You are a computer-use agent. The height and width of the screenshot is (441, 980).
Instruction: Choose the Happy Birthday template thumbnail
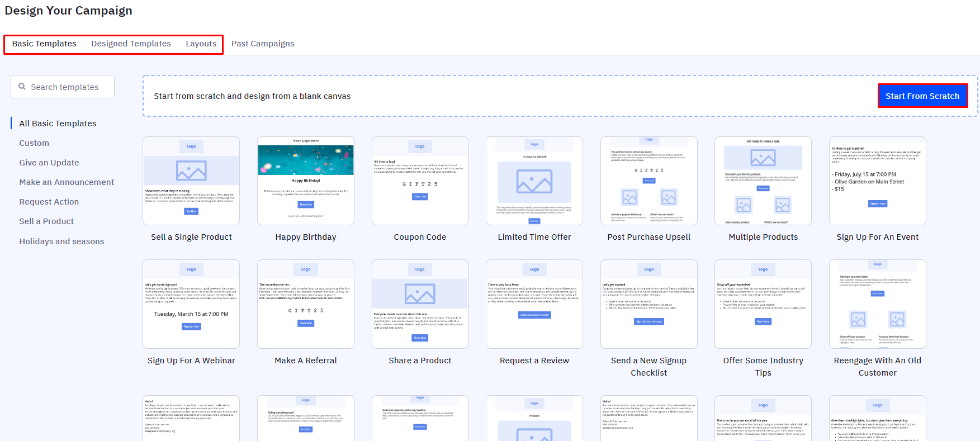pos(306,181)
